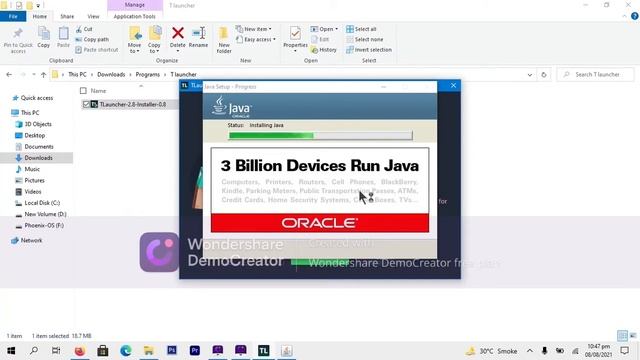This screenshot has height=360, width=640.
Task: Open the Explorer Help question icon
Action: [x=634, y=16]
